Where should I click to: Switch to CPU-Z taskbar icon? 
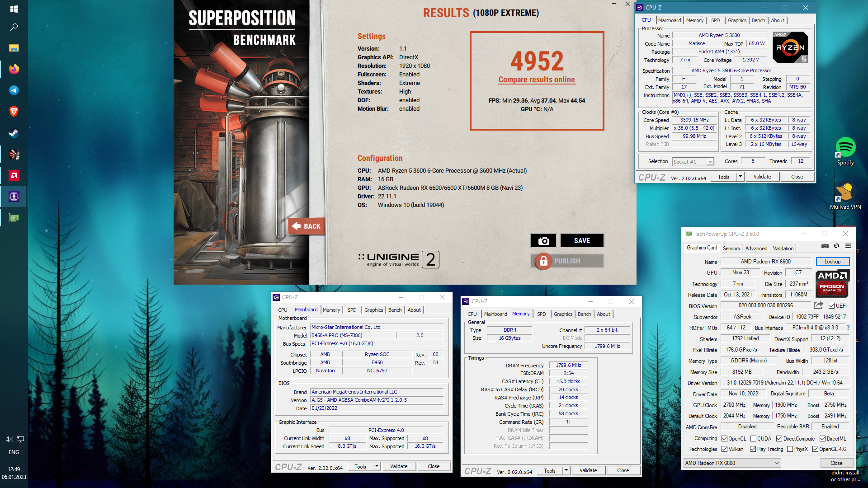coord(14,197)
